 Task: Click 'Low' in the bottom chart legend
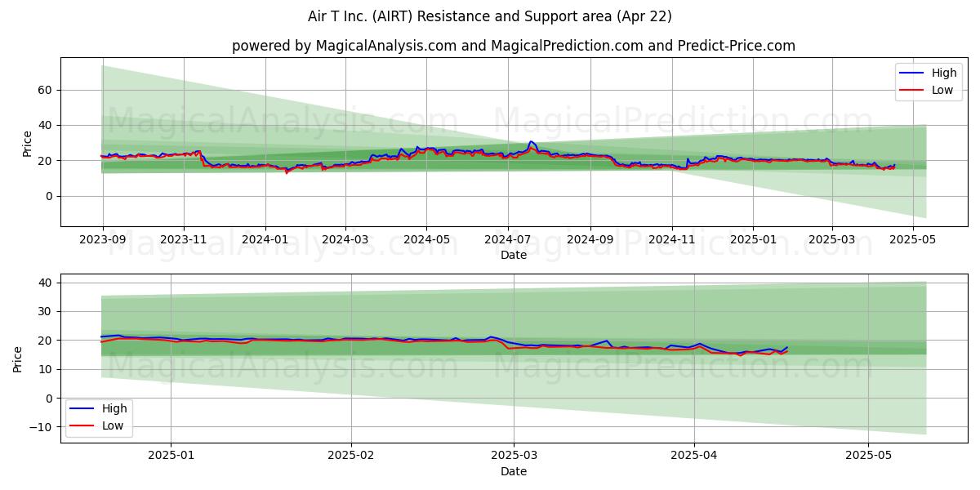[113, 425]
